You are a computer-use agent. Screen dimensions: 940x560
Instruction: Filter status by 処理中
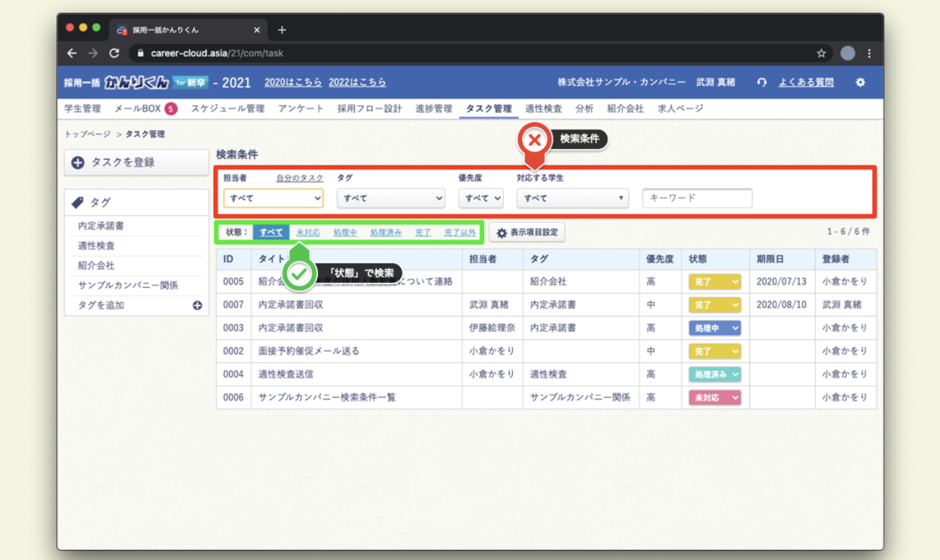[x=345, y=232]
